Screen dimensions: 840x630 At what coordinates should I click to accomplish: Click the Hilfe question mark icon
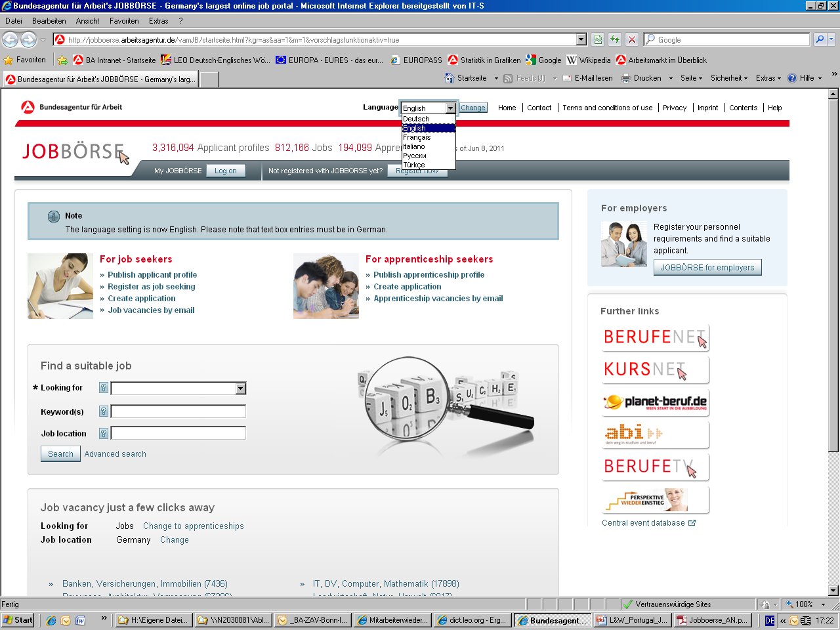pyautogui.click(x=792, y=78)
